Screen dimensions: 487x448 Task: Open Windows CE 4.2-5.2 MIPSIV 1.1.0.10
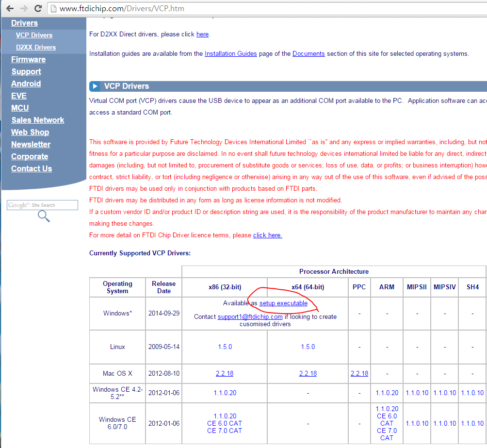pos(445,393)
